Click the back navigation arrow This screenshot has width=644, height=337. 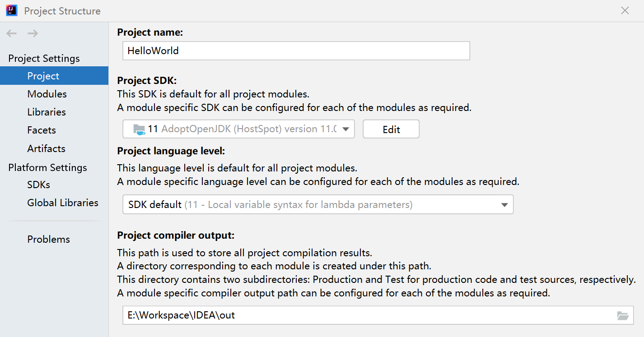coord(12,33)
